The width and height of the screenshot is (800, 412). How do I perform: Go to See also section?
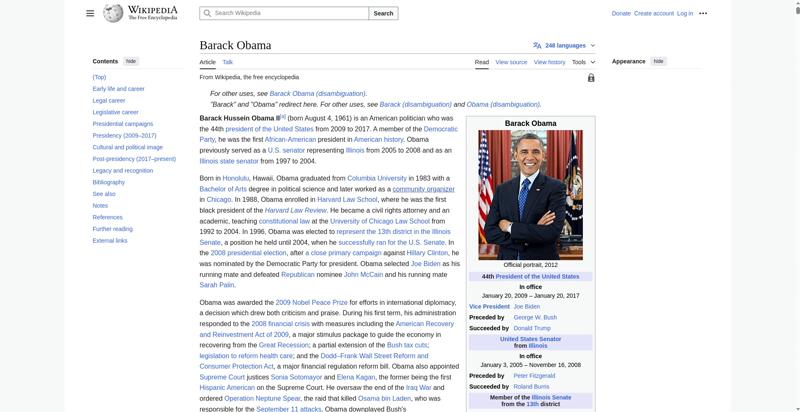point(104,194)
